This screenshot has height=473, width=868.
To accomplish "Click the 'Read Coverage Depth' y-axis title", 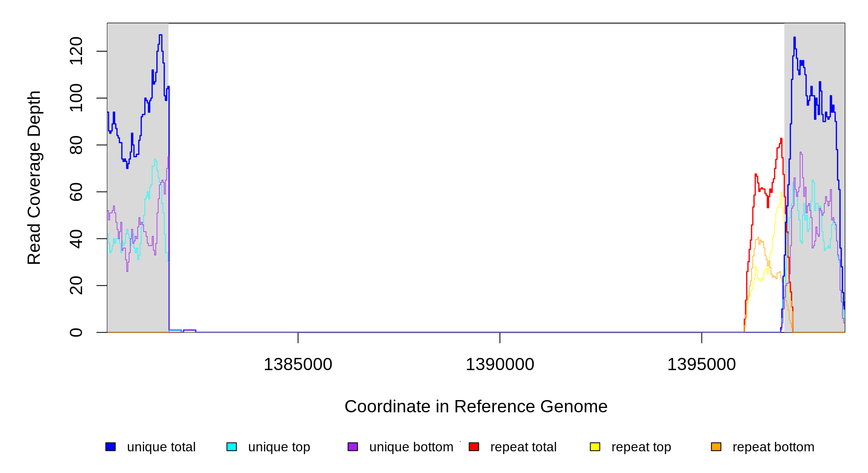I will tap(34, 177).
